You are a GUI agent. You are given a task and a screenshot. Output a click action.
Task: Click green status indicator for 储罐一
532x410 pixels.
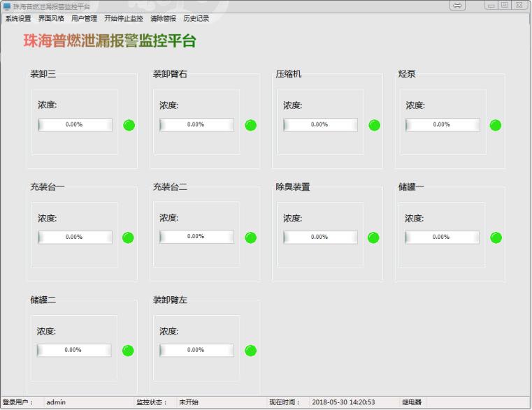tap(496, 237)
